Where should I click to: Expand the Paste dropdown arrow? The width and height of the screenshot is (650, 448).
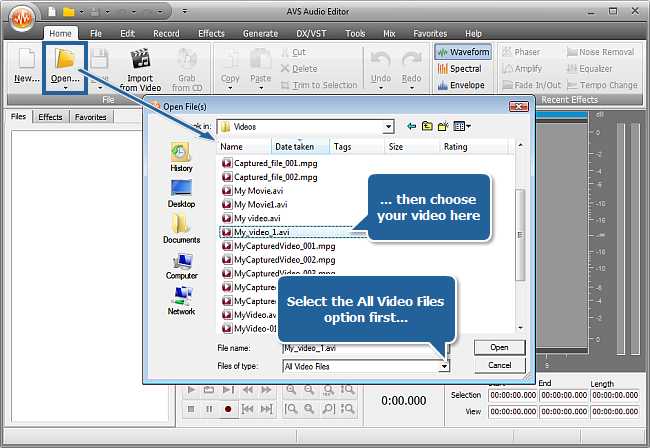click(261, 88)
